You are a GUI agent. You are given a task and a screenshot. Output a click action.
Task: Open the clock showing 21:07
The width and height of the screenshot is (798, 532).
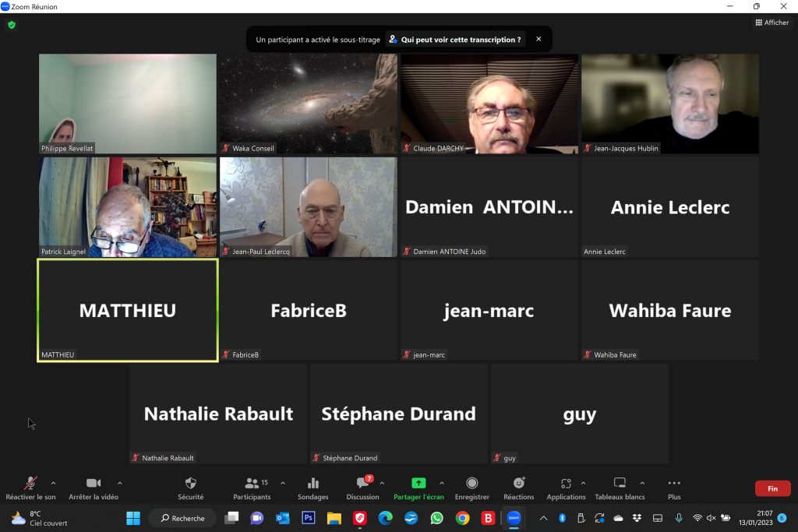[756, 518]
